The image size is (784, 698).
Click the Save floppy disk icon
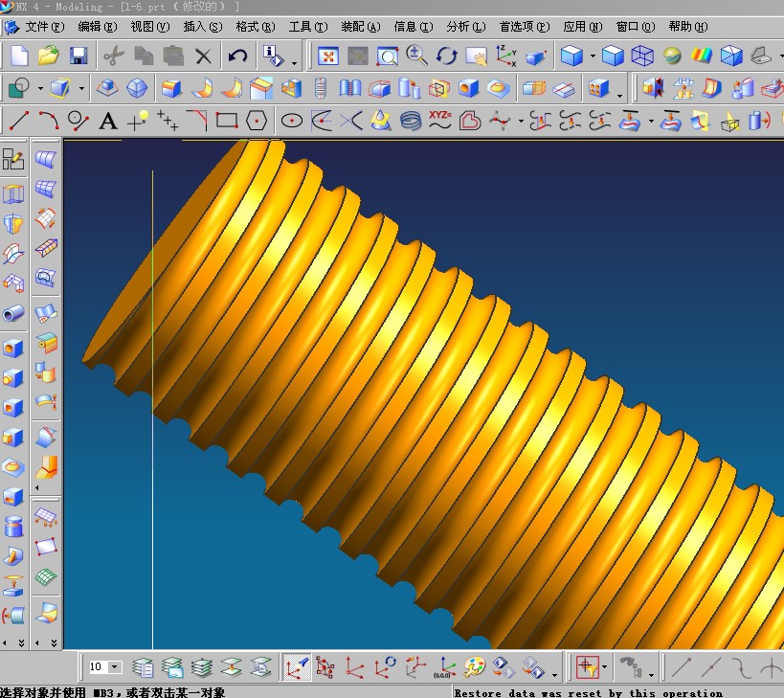click(x=78, y=56)
